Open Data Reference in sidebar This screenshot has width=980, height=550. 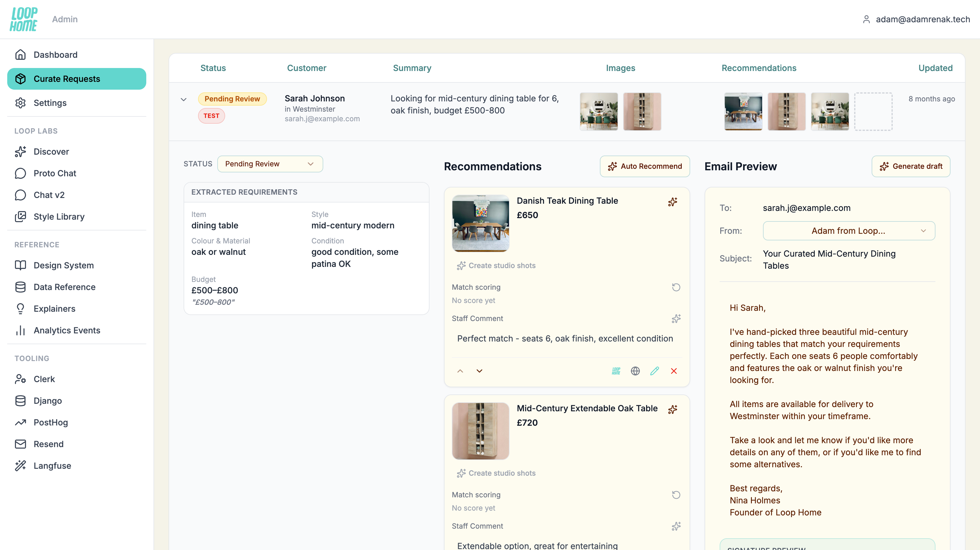[76, 287]
